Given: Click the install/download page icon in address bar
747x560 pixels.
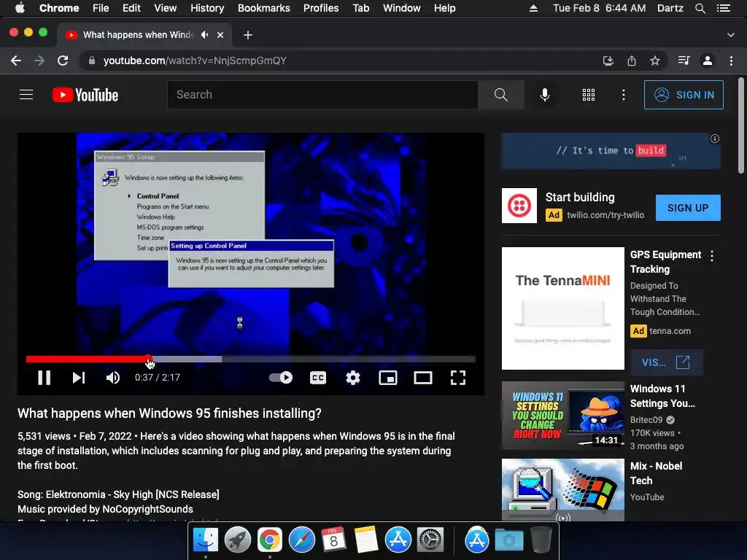Looking at the screenshot, I should 608,61.
